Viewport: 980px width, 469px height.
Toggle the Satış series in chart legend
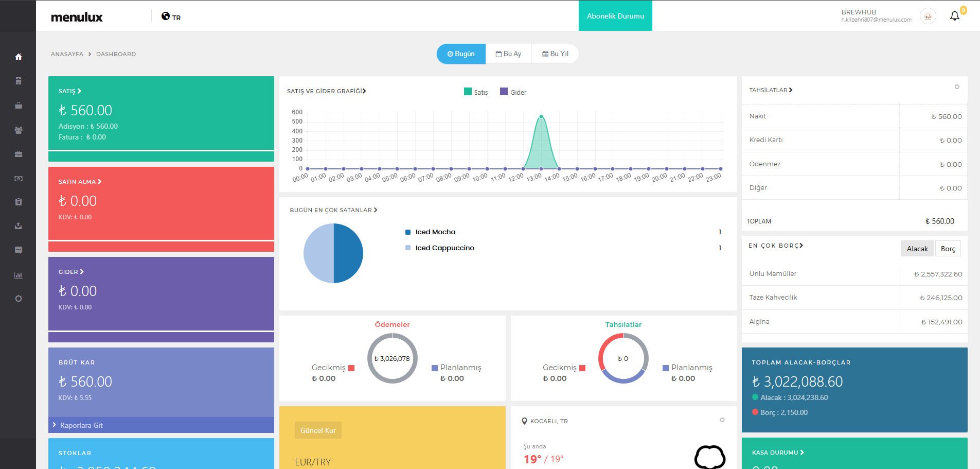pyautogui.click(x=476, y=92)
